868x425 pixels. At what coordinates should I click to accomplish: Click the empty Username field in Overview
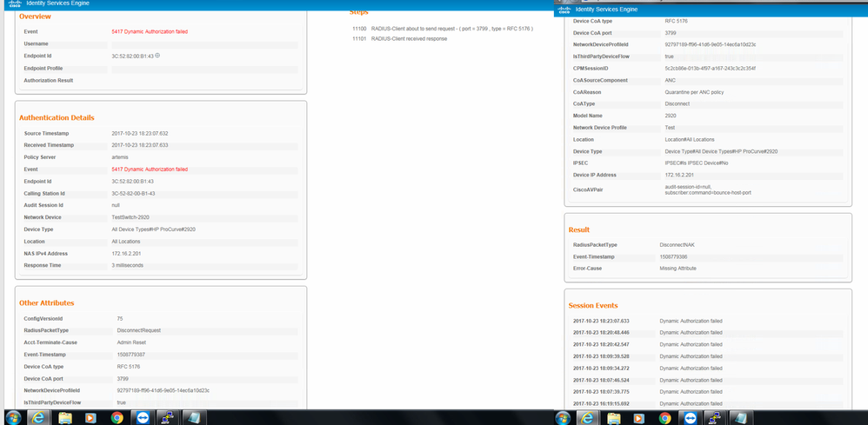tap(204, 44)
